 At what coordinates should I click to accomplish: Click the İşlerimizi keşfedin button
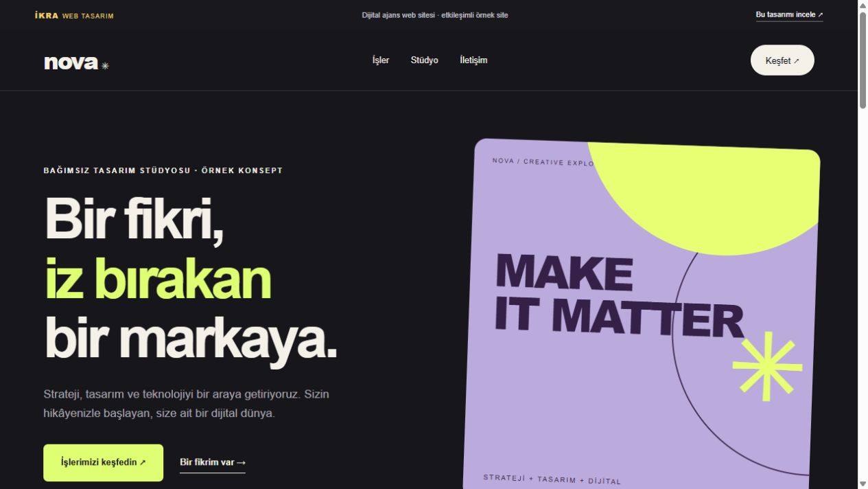pyautogui.click(x=103, y=463)
